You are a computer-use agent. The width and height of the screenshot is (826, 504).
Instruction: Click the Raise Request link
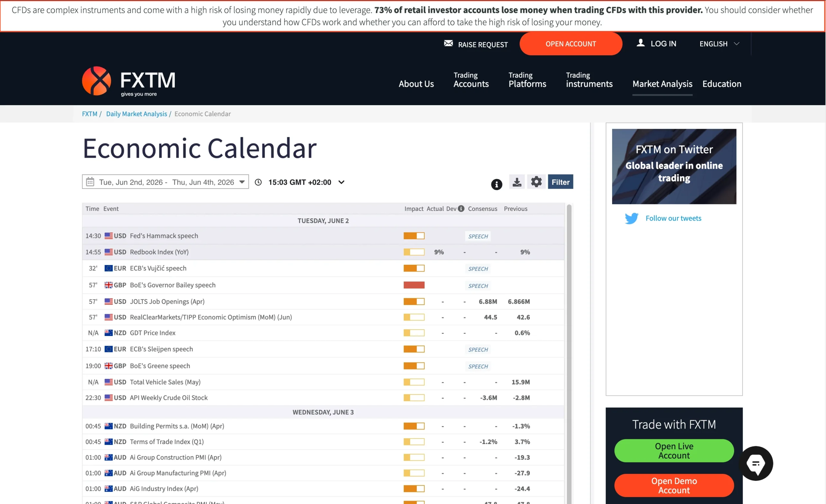[x=483, y=44]
